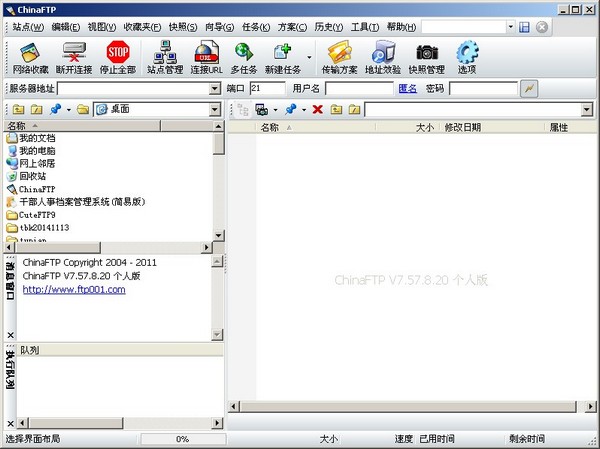Expand the 新建任务 dropdown arrow
600x449 pixels.
pyautogui.click(x=309, y=58)
